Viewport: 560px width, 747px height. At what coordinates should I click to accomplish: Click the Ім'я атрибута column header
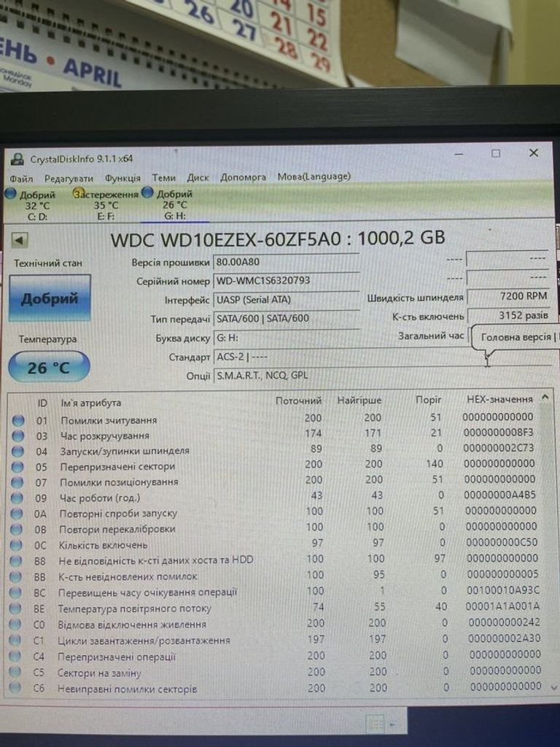[x=90, y=403]
